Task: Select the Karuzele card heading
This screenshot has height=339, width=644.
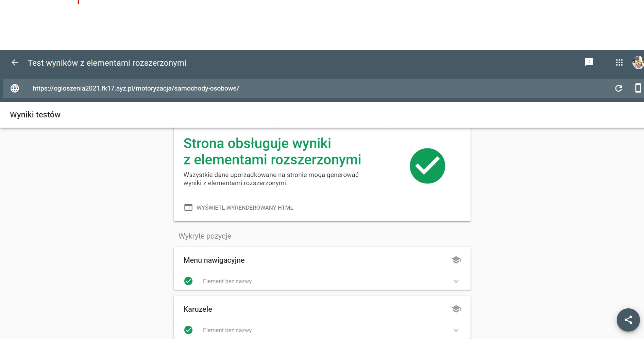Action: [198, 309]
